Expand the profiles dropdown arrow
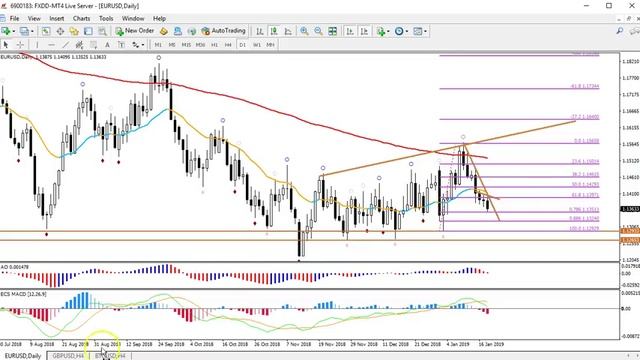 [x=32, y=31]
